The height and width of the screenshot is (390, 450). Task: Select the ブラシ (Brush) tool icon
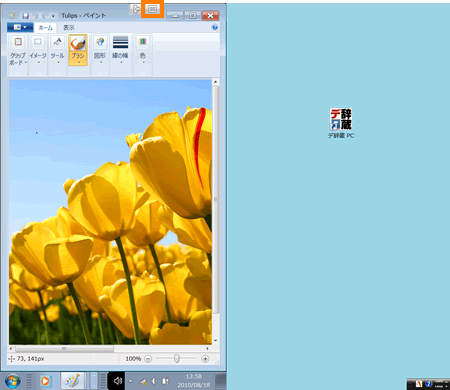[78, 43]
